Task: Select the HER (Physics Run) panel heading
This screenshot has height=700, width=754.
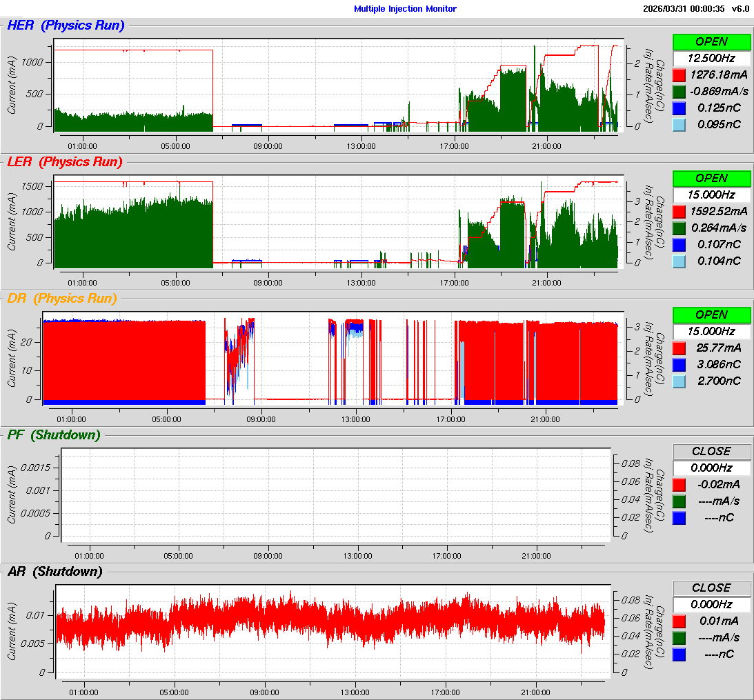Action: point(66,26)
